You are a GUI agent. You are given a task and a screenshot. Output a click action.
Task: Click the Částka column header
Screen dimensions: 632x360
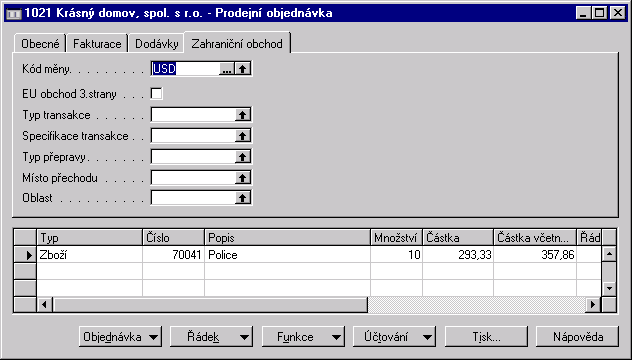(x=458, y=238)
